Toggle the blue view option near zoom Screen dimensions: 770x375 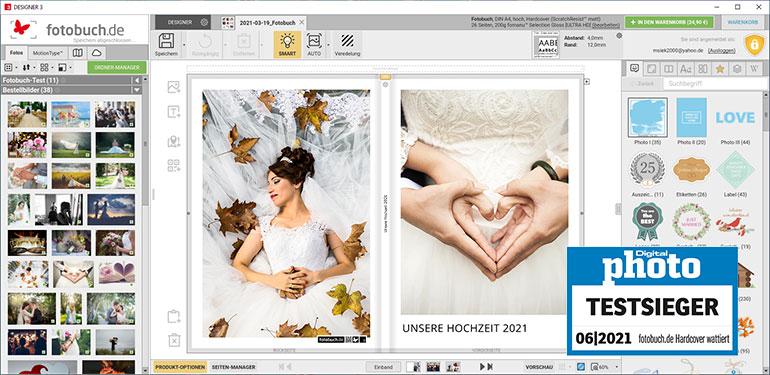click(580, 366)
